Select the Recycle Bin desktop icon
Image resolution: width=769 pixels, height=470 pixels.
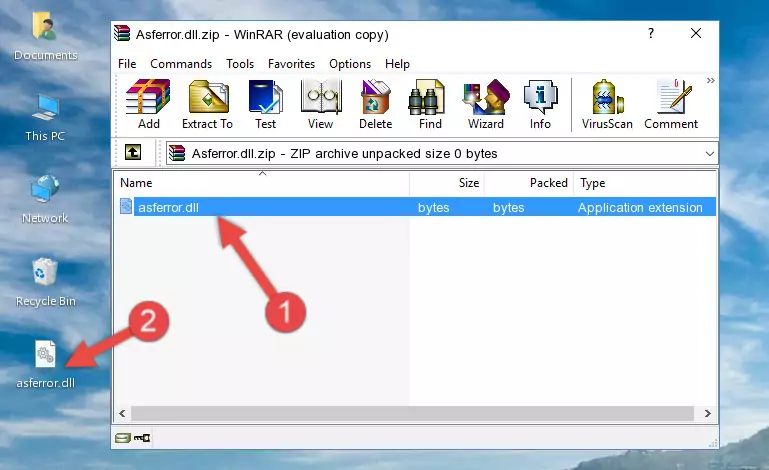pyautogui.click(x=45, y=283)
